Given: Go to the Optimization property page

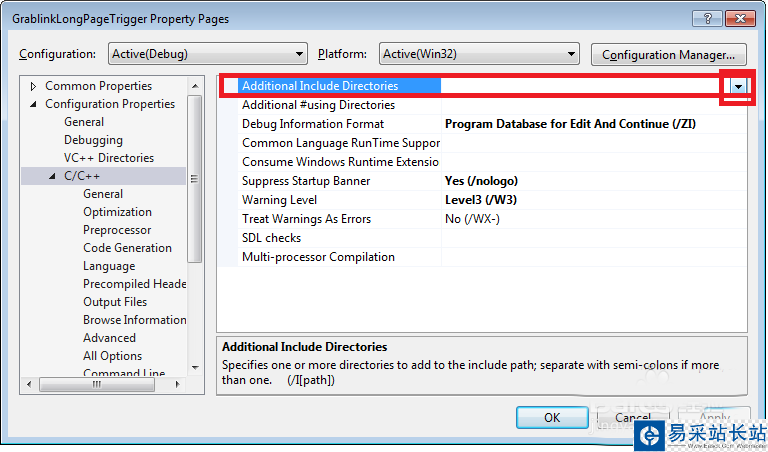Looking at the screenshot, I should (x=117, y=212).
